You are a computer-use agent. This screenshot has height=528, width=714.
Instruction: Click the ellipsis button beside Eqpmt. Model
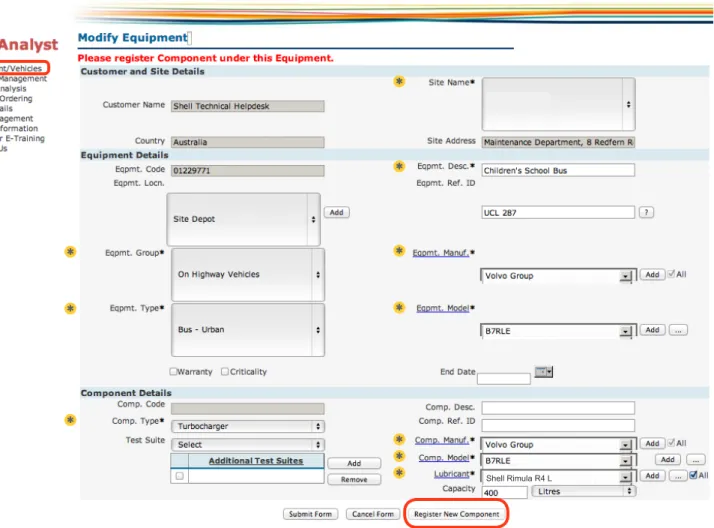point(678,330)
